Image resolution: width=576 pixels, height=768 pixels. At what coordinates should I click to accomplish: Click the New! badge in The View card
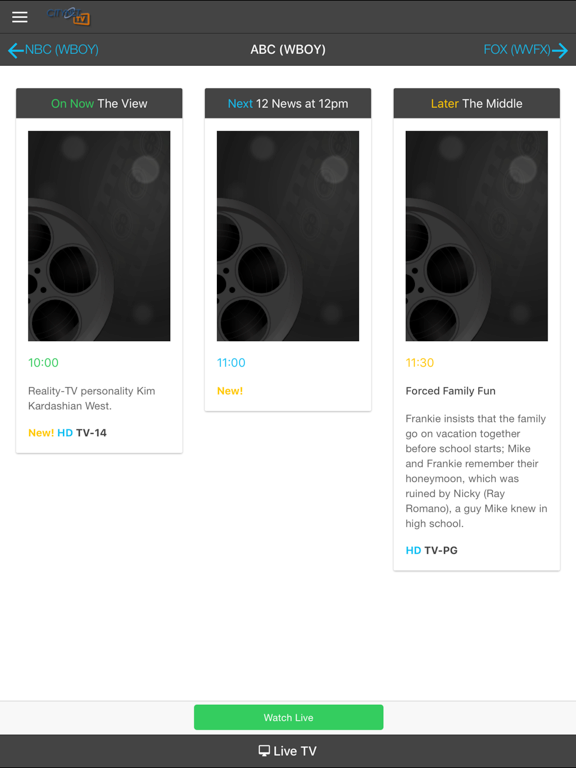coord(41,432)
